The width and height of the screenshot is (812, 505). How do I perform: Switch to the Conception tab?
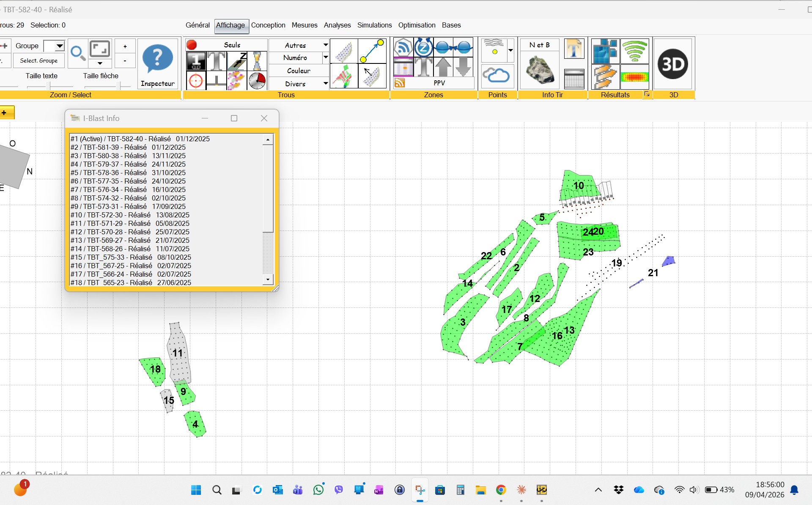268,25
